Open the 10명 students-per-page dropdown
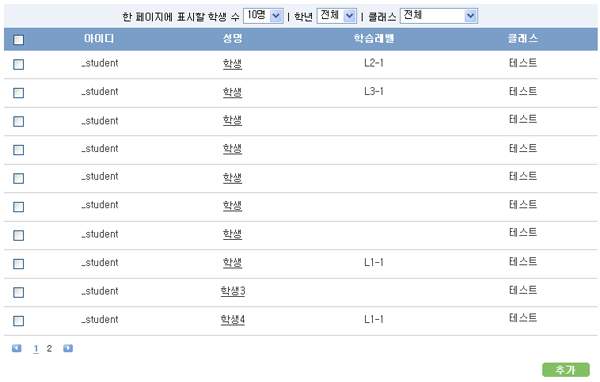The image size is (600, 382). (263, 16)
